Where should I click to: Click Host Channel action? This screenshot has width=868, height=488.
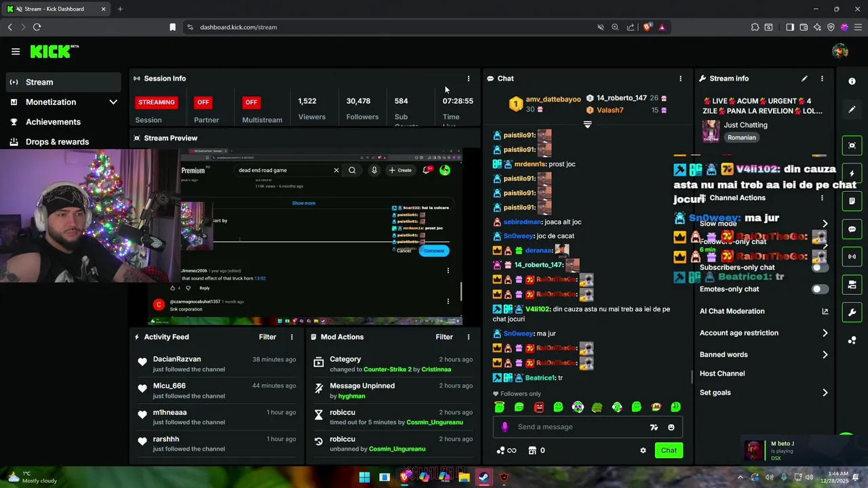point(722,373)
